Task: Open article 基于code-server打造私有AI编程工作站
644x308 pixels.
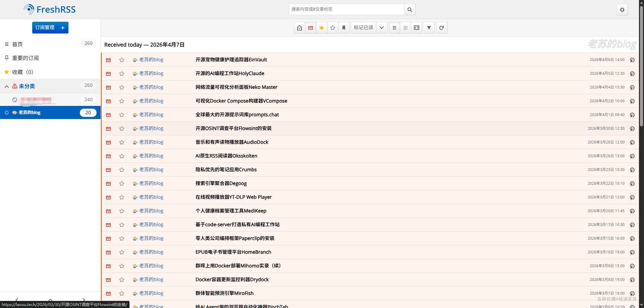Action: click(237, 225)
